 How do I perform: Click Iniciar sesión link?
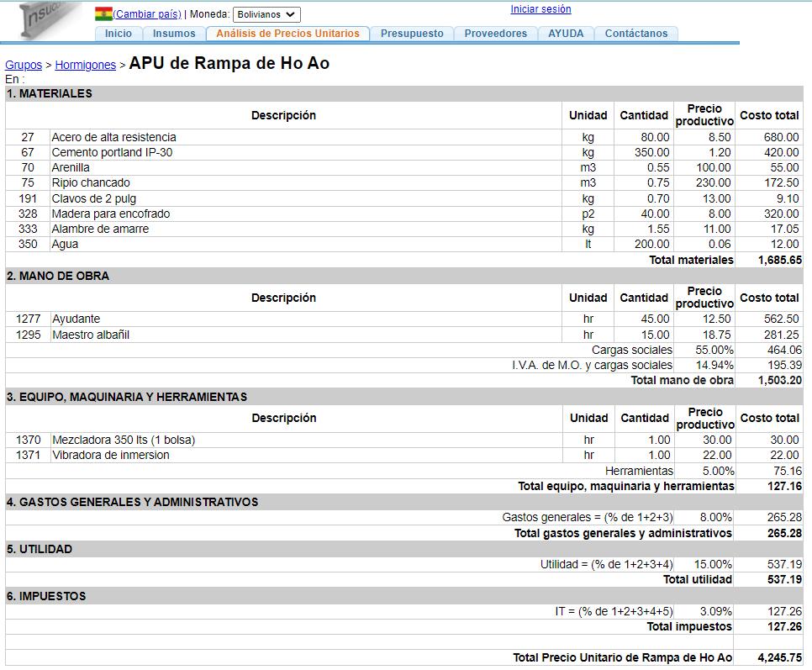click(x=540, y=9)
